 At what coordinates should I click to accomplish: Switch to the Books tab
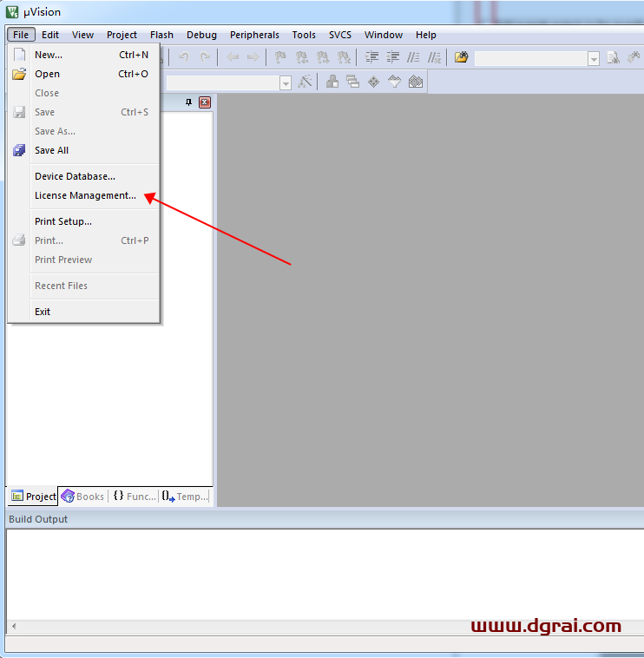click(x=83, y=497)
